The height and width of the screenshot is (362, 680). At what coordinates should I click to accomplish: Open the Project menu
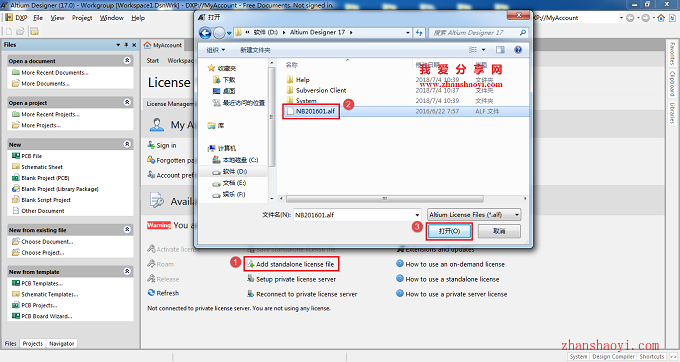pyautogui.click(x=82, y=18)
